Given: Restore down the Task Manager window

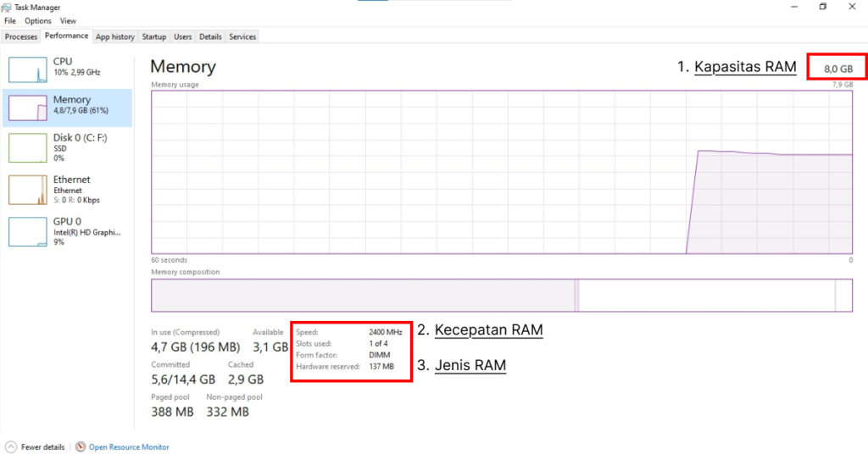Looking at the screenshot, I should 823,7.
